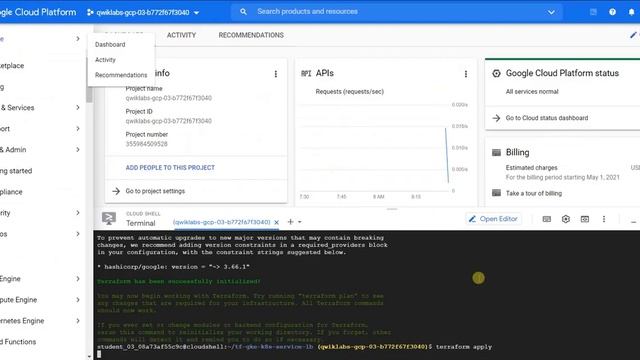Viewport: 640px width, 360px height.
Task: Expand the Compute Engine sidebar submenu
Action: pos(78,300)
